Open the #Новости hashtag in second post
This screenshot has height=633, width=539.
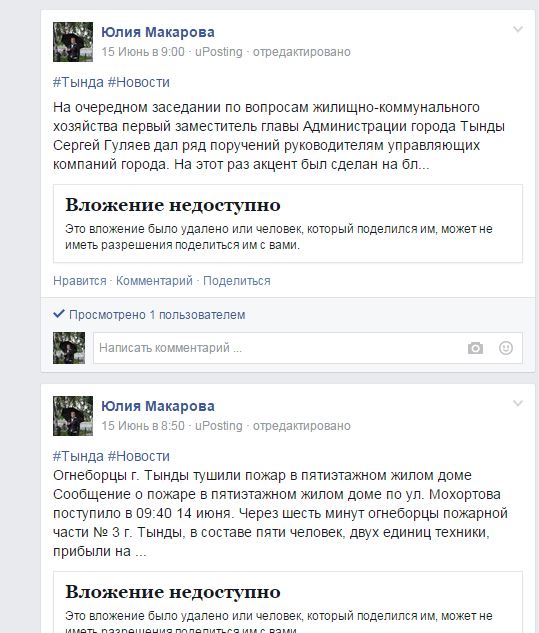click(139, 456)
